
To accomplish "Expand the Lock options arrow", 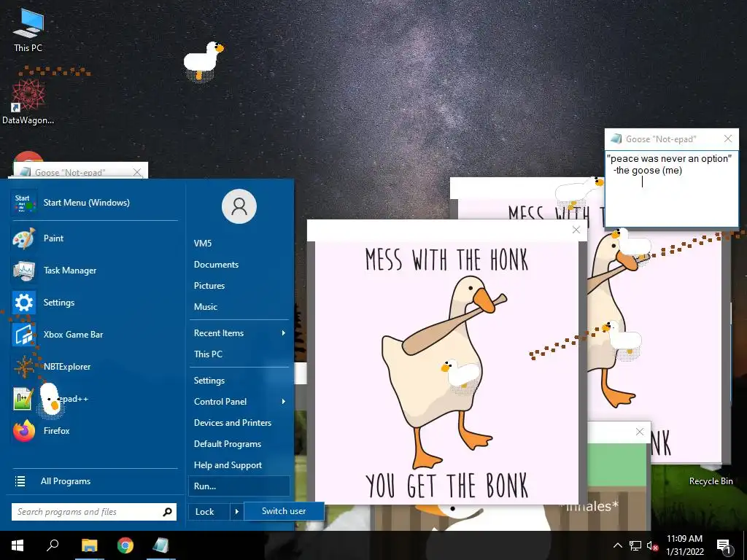I will [x=237, y=512].
